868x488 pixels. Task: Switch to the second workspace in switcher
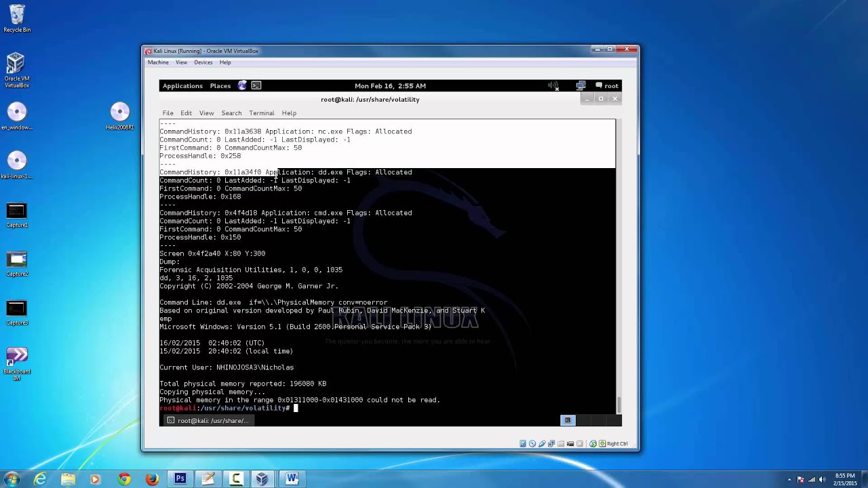(583, 420)
